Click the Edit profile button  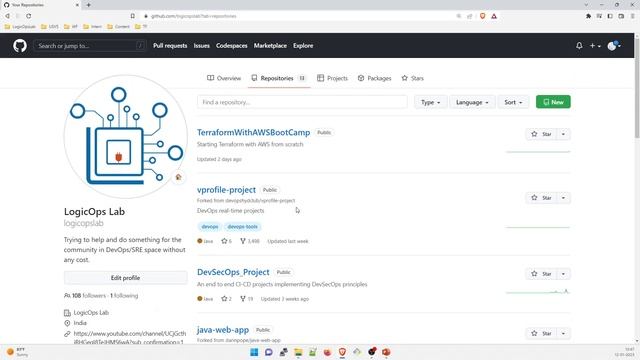tap(125, 278)
